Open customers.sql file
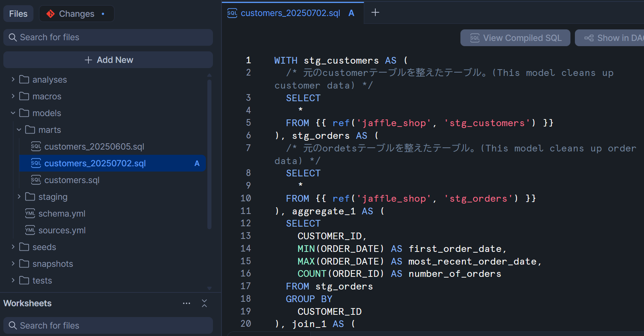 pos(112,180)
